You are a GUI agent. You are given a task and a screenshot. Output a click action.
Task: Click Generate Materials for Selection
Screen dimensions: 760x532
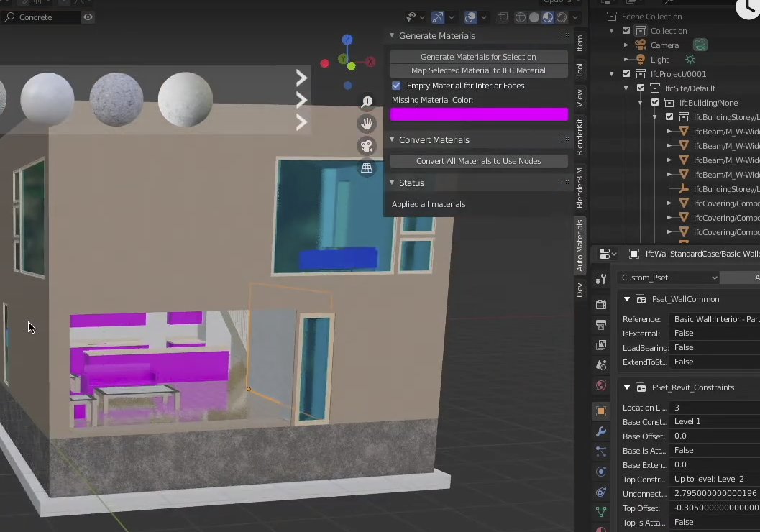pyautogui.click(x=478, y=57)
